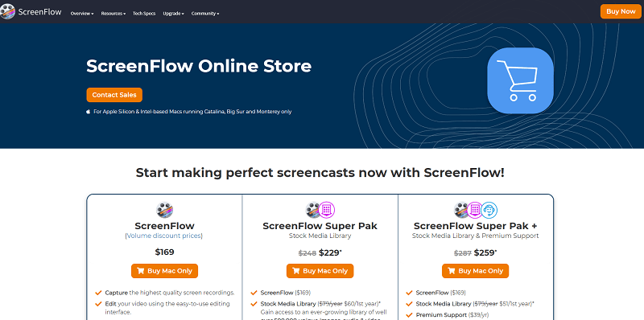Image resolution: width=644 pixels, height=320 pixels.
Task: Click the blue Premium Support headset icon
Action: click(x=489, y=210)
